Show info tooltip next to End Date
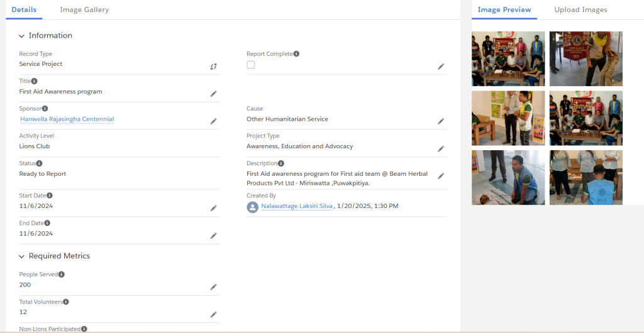Image resolution: width=644 pixels, height=333 pixels. tap(47, 223)
